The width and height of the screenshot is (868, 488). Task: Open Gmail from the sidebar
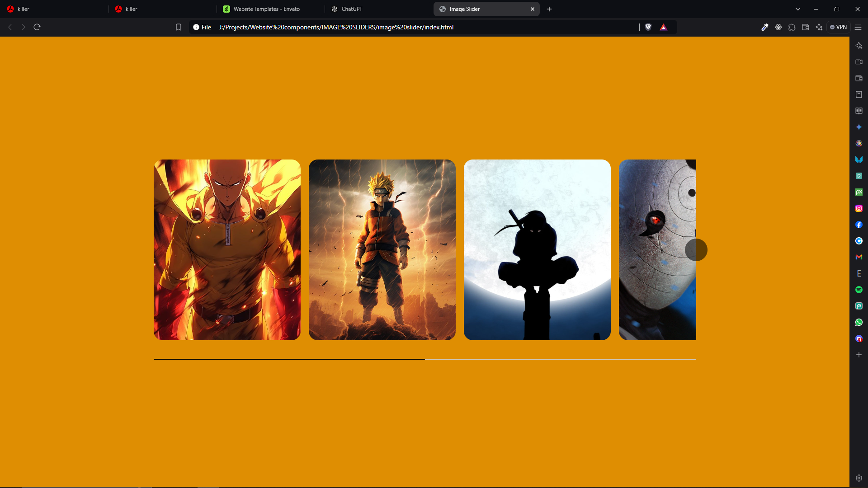pos(859,257)
